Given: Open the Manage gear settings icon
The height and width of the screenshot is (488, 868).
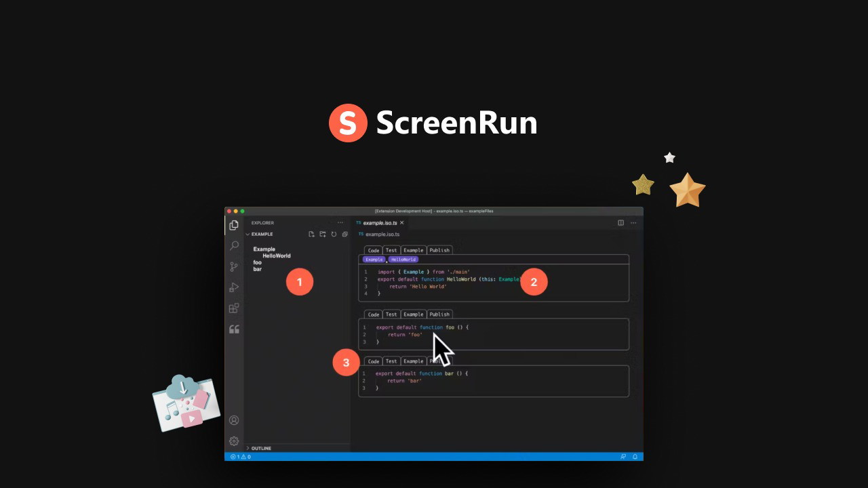Looking at the screenshot, I should coord(234,441).
